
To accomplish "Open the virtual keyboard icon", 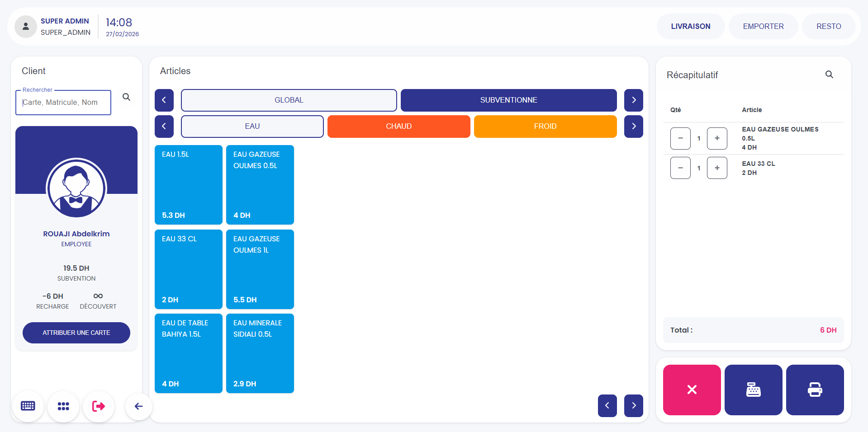I will pyautogui.click(x=28, y=406).
